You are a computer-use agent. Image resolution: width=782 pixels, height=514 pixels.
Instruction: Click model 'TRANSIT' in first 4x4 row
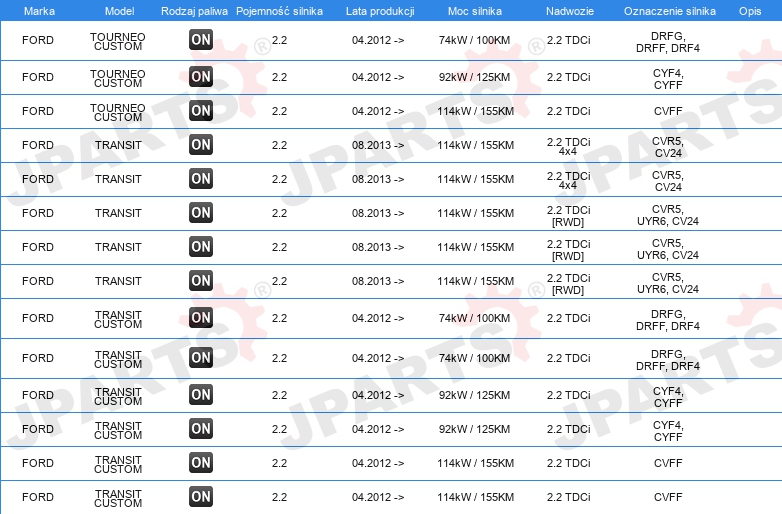pyautogui.click(x=118, y=145)
